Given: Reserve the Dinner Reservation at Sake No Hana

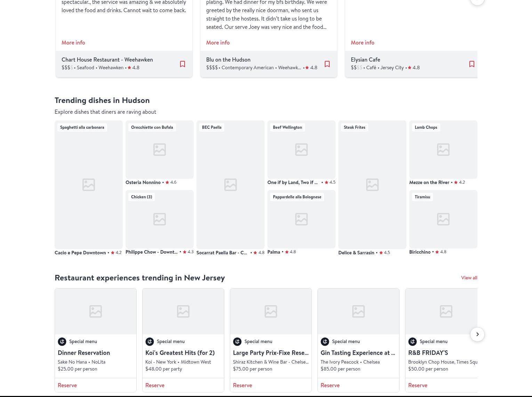Looking at the screenshot, I should (67, 385).
